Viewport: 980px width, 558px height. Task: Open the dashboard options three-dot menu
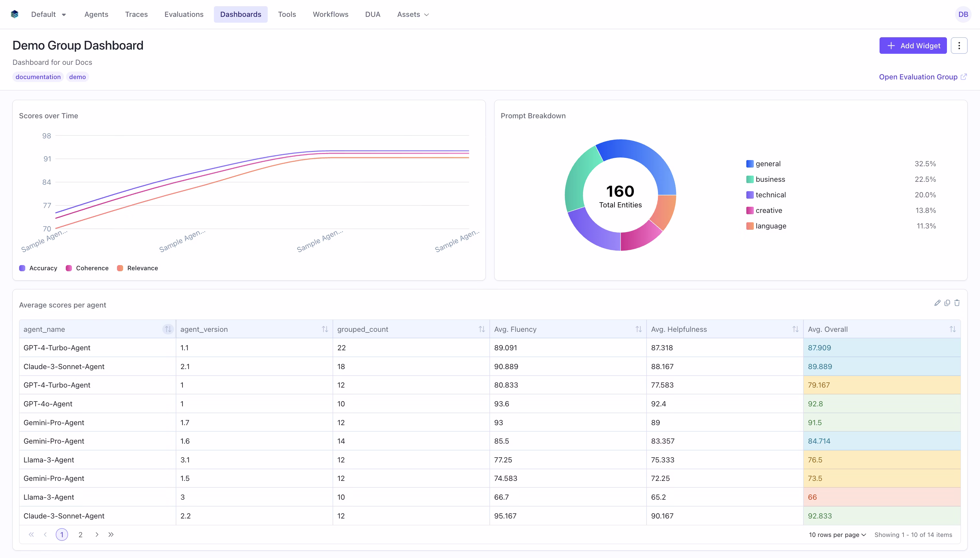click(959, 45)
